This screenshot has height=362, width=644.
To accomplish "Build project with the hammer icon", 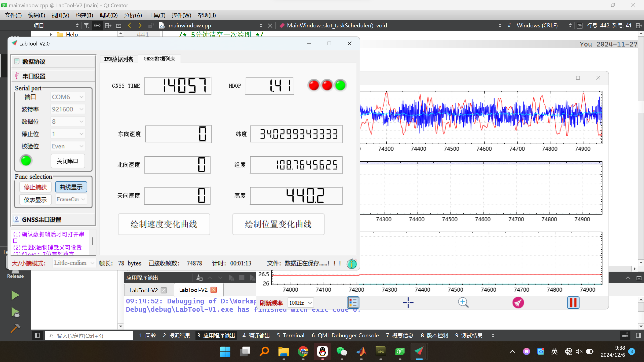I will [15, 328].
